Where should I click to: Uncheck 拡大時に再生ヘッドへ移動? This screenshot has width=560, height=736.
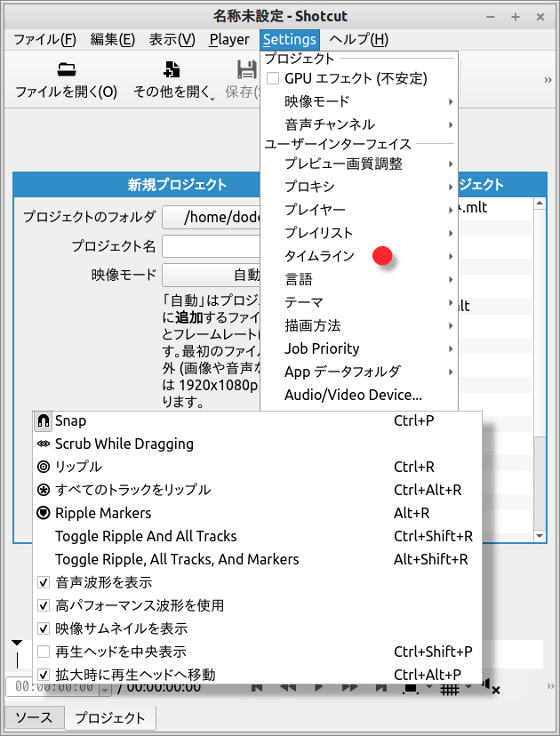(x=44, y=675)
